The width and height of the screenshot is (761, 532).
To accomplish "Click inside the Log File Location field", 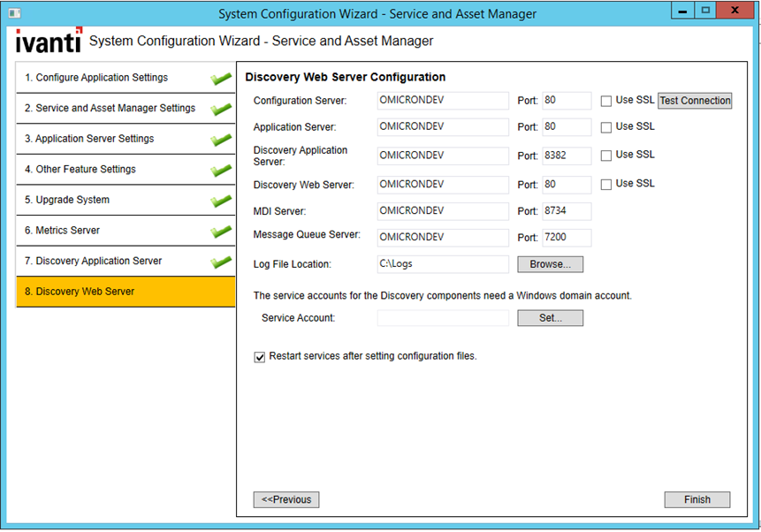I will (x=442, y=263).
